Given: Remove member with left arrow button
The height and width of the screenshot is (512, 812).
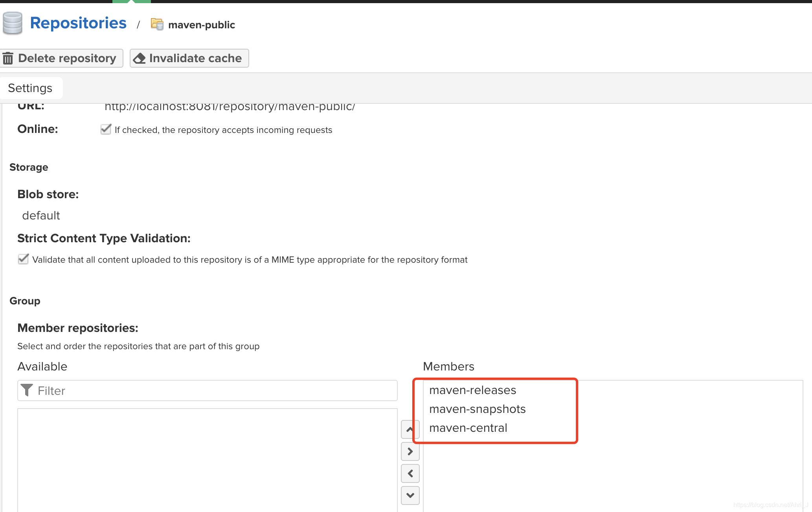Looking at the screenshot, I should coord(410,473).
